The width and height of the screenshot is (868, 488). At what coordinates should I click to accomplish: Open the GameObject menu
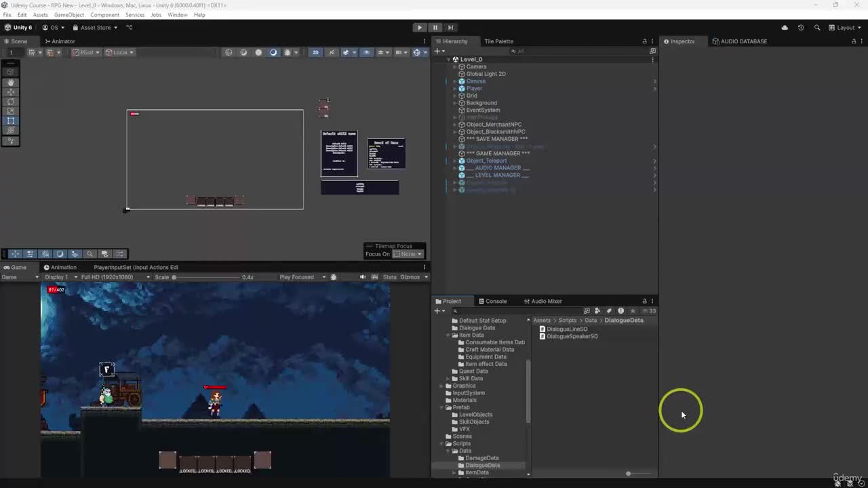tap(69, 15)
